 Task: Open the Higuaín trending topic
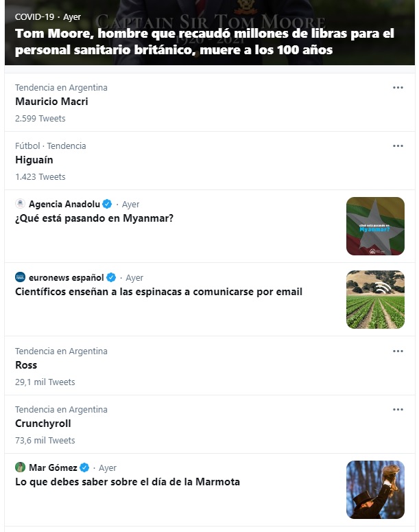point(34,160)
